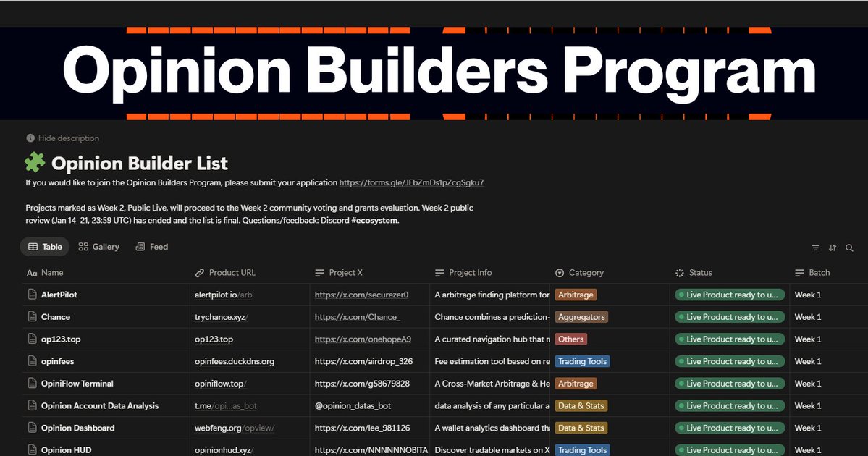This screenshot has height=456, width=868.
Task: Visit the opinionhud.xyz product URL
Action: pos(224,450)
